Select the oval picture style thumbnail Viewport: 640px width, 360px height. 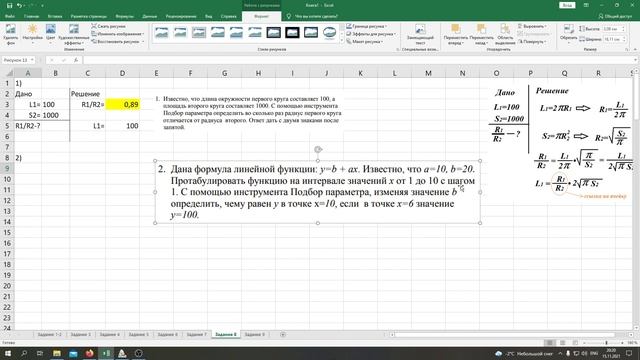(x=329, y=33)
